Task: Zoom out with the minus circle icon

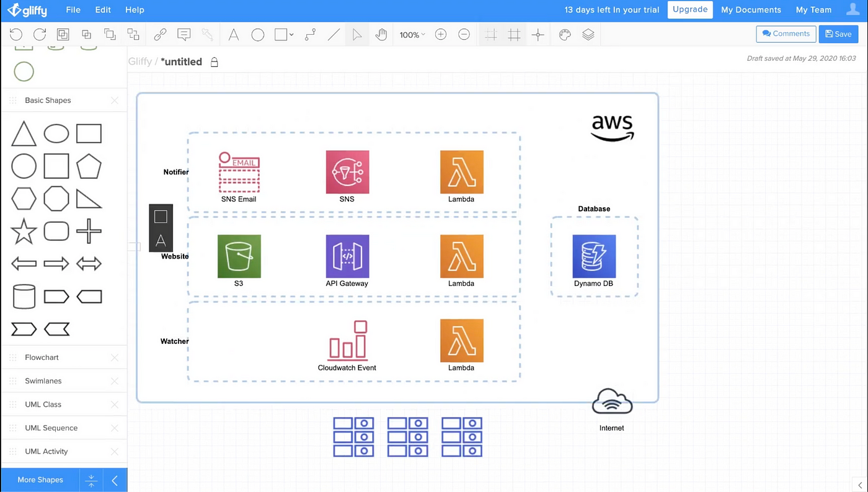Action: (x=464, y=35)
